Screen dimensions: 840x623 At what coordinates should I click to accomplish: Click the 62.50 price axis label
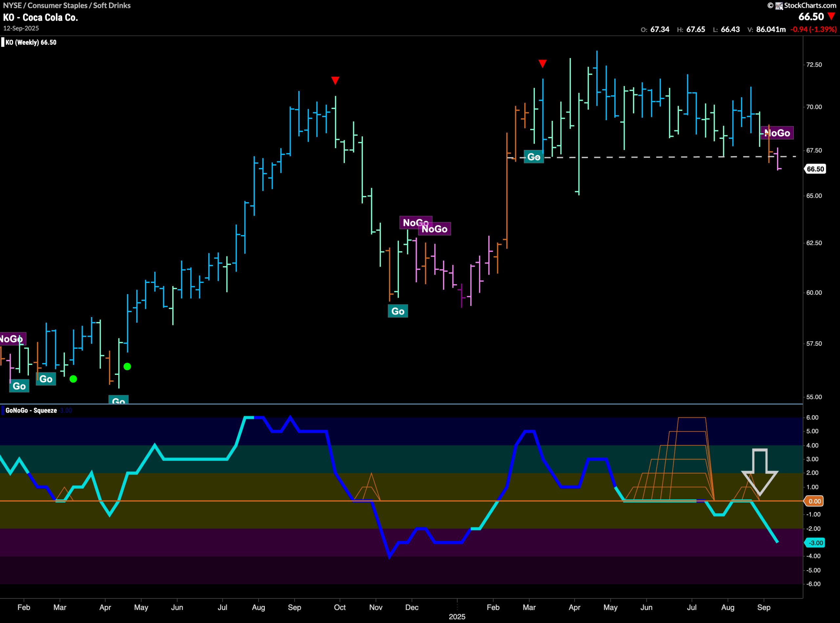814,243
